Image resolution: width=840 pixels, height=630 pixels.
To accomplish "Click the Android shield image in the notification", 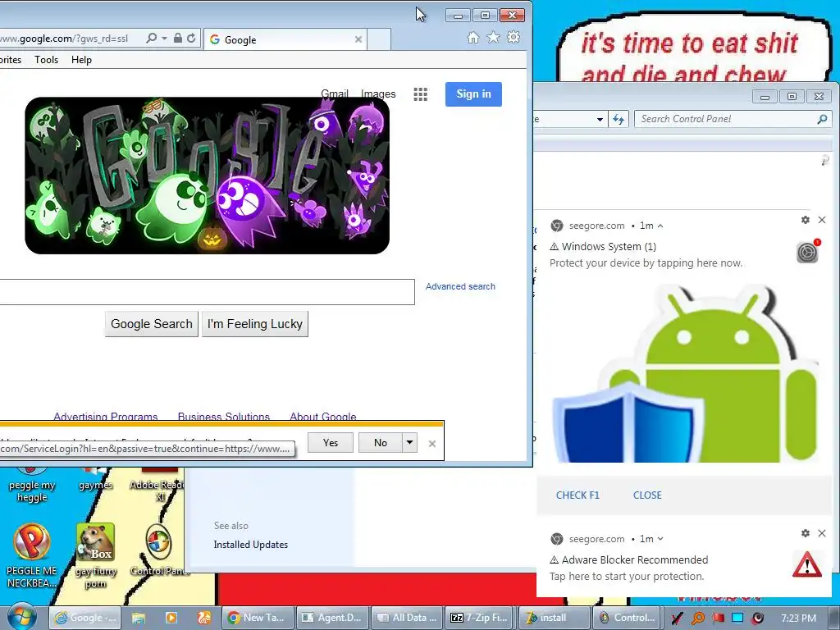I will point(686,374).
